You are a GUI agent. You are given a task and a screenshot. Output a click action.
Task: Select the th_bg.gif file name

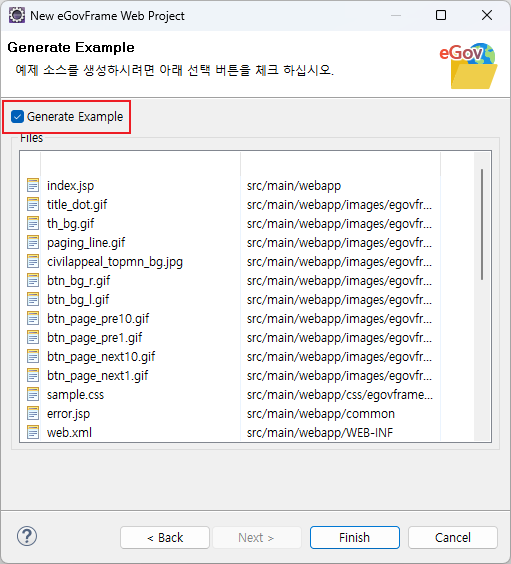[x=70, y=224]
